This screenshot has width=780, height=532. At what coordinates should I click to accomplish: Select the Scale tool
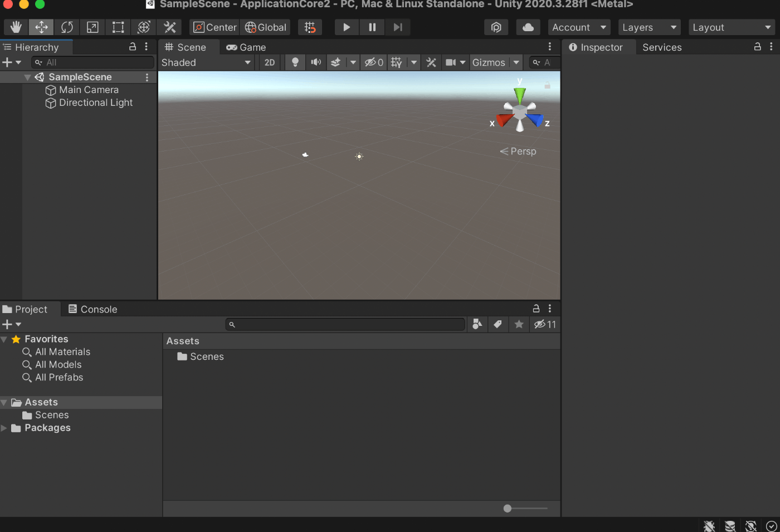pyautogui.click(x=92, y=27)
